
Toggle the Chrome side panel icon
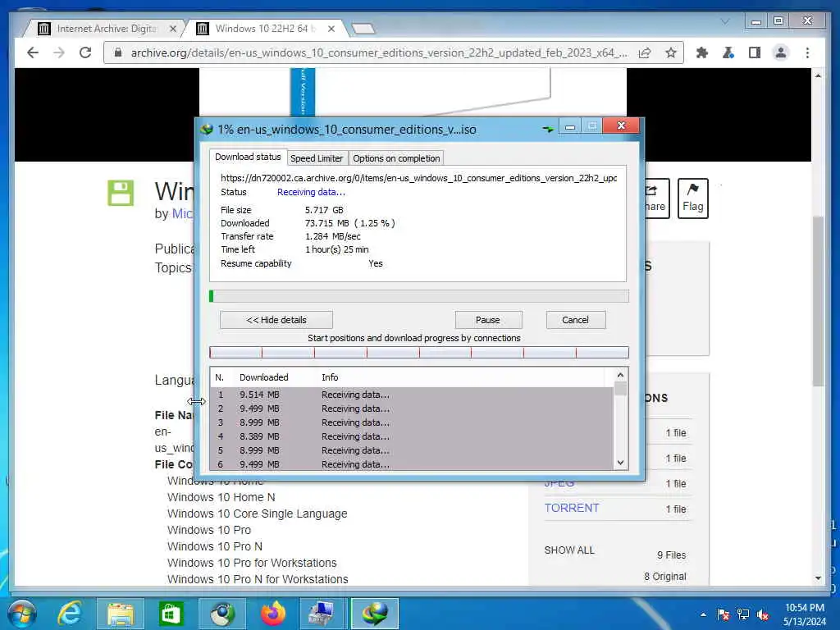pyautogui.click(x=755, y=52)
